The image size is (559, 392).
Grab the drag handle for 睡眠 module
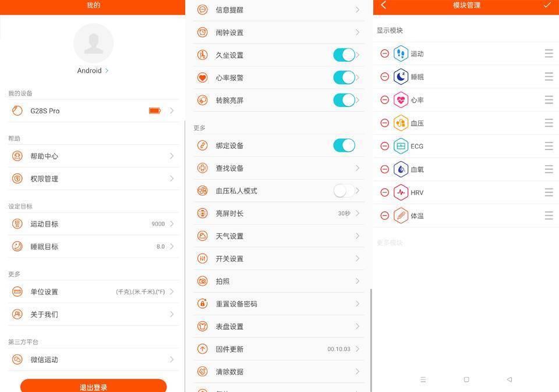(x=549, y=77)
